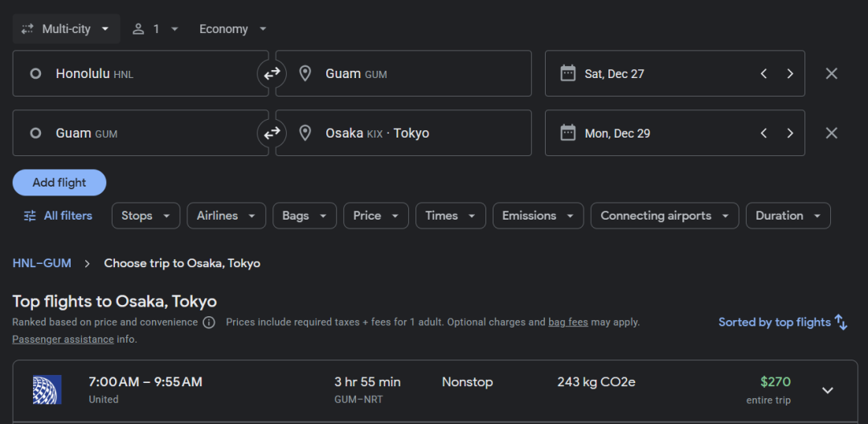Go to next day after Sat, Dec 27
The width and height of the screenshot is (868, 424).
(x=790, y=73)
